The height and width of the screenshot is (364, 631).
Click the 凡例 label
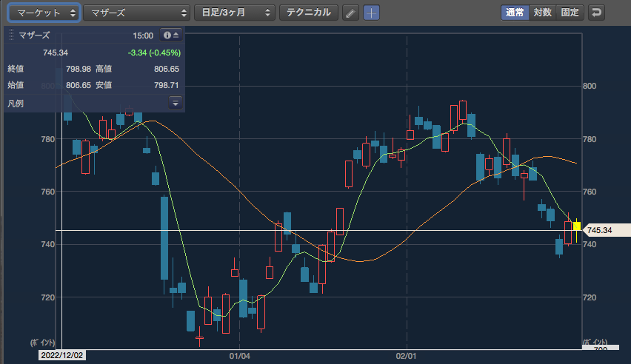[16, 104]
